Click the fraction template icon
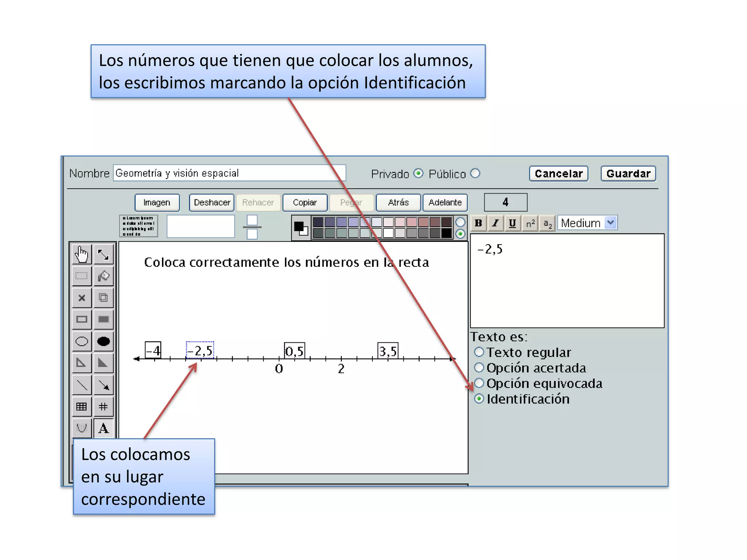The height and width of the screenshot is (560, 747). tap(252, 227)
